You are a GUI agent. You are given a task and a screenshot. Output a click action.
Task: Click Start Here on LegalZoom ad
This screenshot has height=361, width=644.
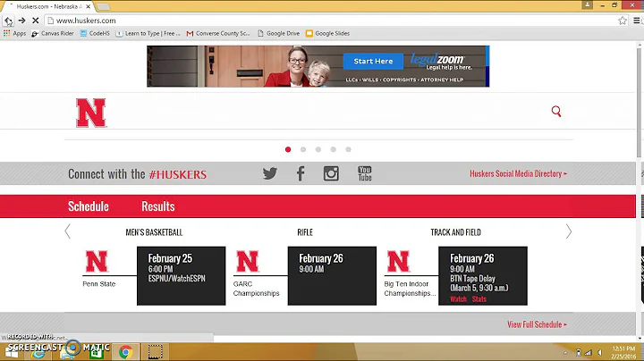(373, 61)
